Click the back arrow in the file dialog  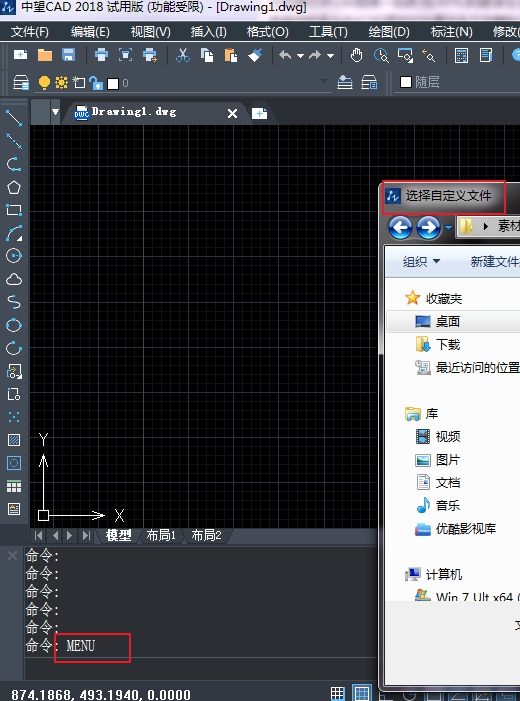tap(400, 228)
